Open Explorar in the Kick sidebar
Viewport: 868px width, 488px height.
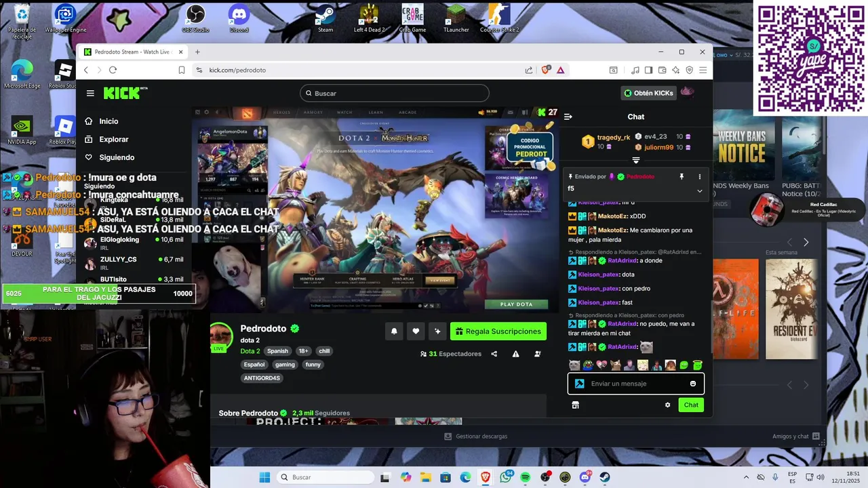pyautogui.click(x=113, y=139)
